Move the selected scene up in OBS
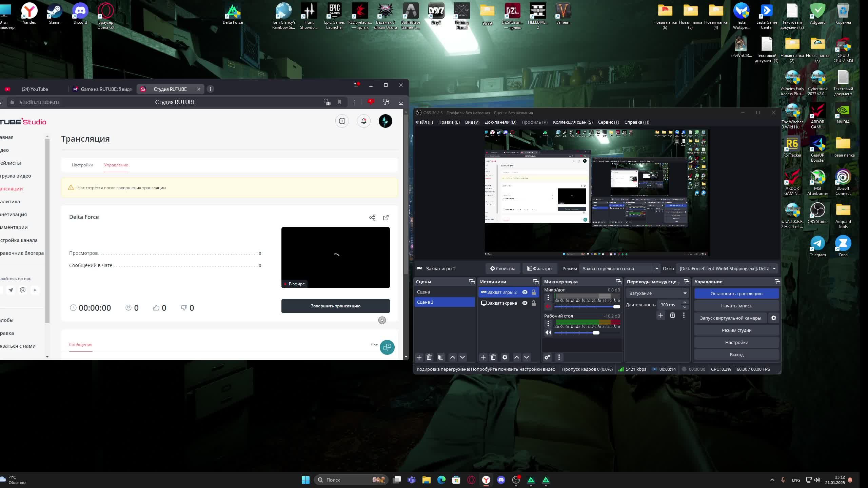 click(x=453, y=357)
